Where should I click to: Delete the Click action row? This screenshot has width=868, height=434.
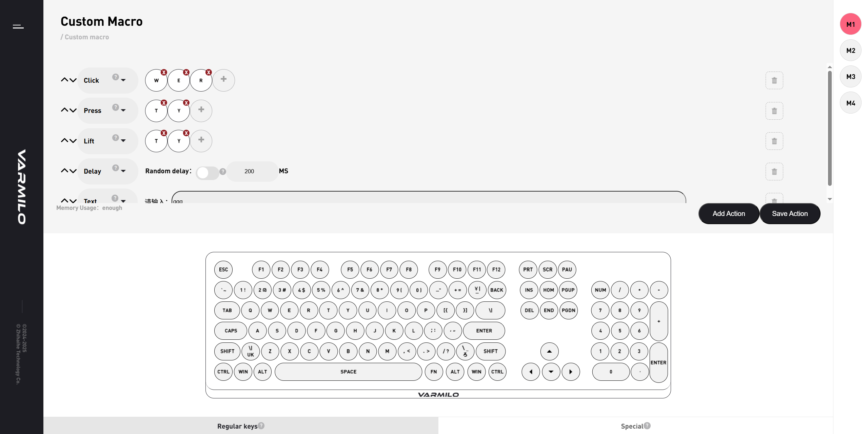coord(774,80)
